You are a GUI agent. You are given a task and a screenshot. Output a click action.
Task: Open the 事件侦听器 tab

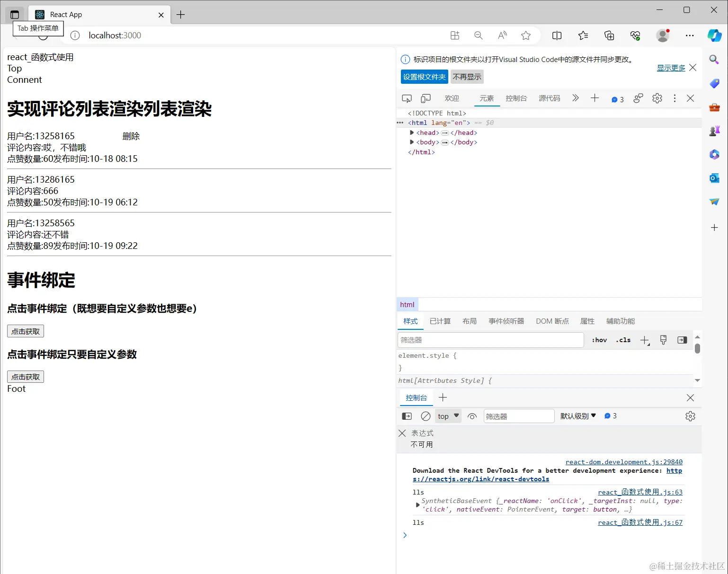(x=506, y=321)
